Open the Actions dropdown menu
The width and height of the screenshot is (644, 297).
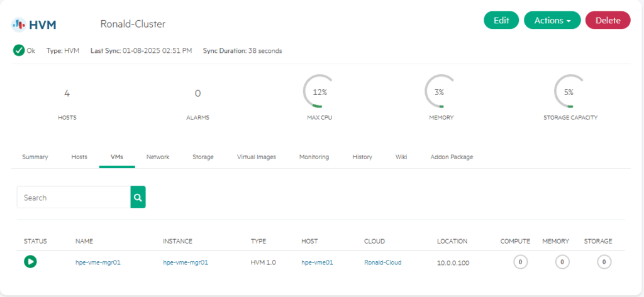(x=552, y=20)
